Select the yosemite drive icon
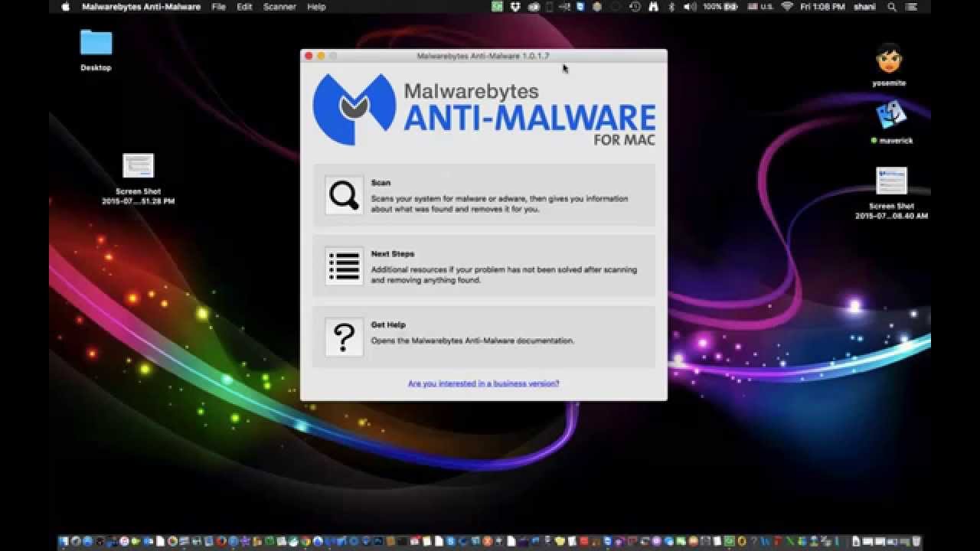The width and height of the screenshot is (980, 551). 889,59
